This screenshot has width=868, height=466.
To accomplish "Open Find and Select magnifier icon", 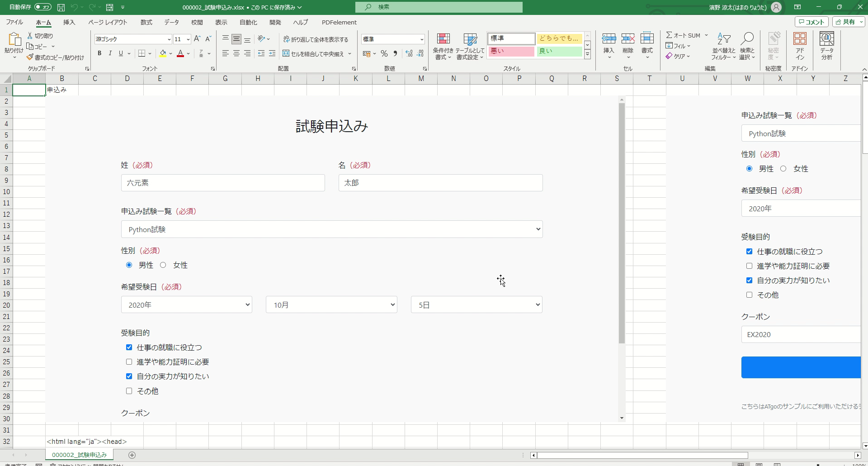I will 747,39.
